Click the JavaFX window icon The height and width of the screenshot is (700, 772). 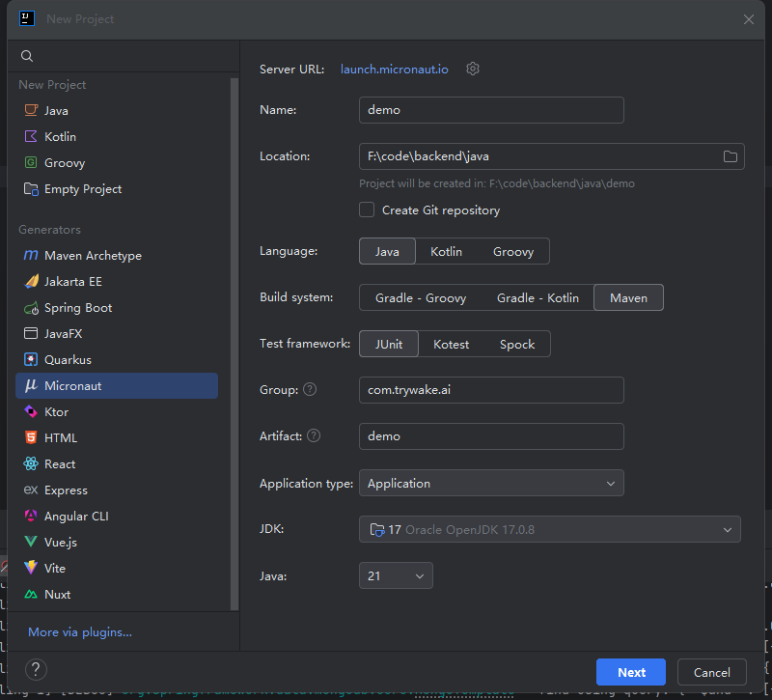click(31, 333)
